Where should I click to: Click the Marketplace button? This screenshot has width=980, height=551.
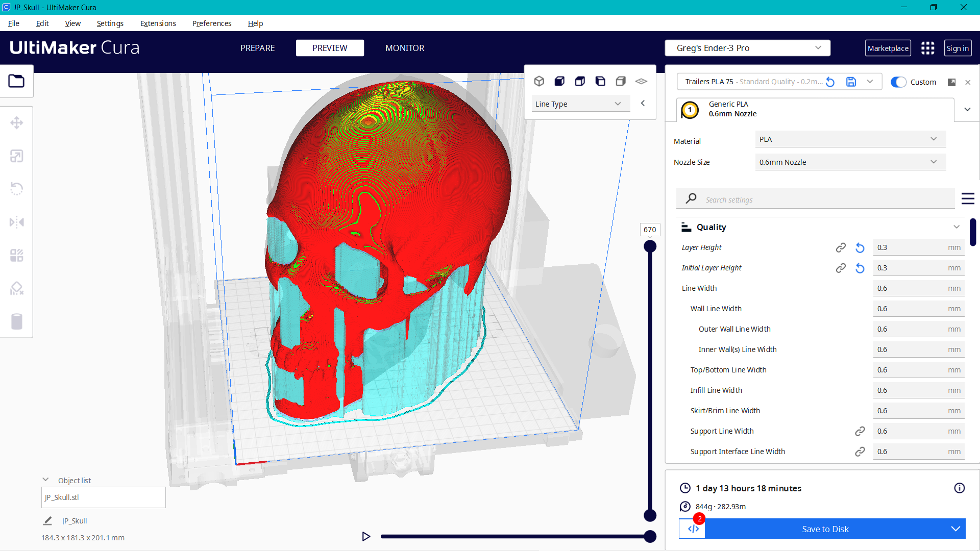pos(888,47)
